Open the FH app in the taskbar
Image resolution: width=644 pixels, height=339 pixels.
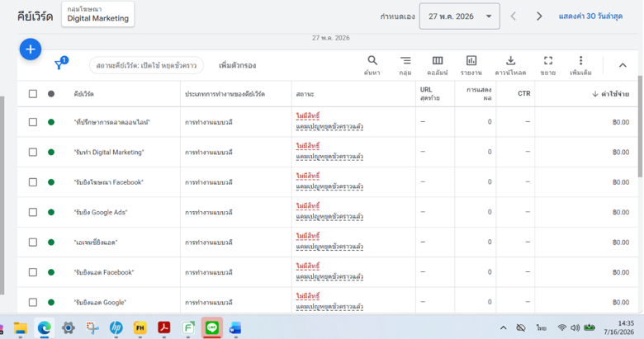pyautogui.click(x=140, y=328)
